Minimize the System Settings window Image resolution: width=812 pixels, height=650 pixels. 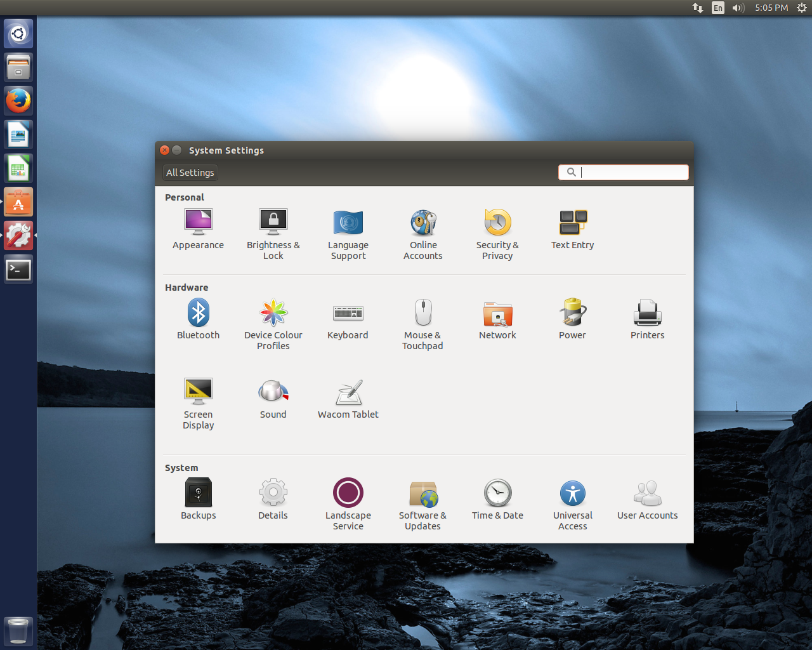(x=177, y=150)
